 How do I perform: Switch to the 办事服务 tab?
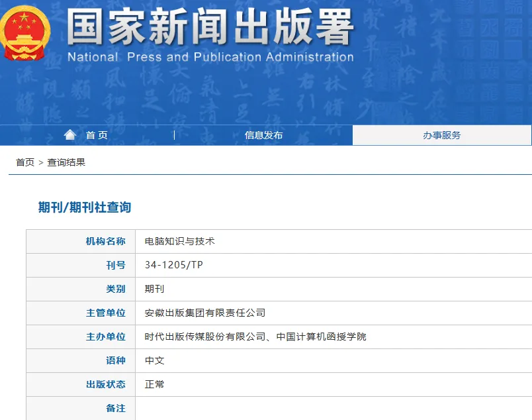(442, 134)
